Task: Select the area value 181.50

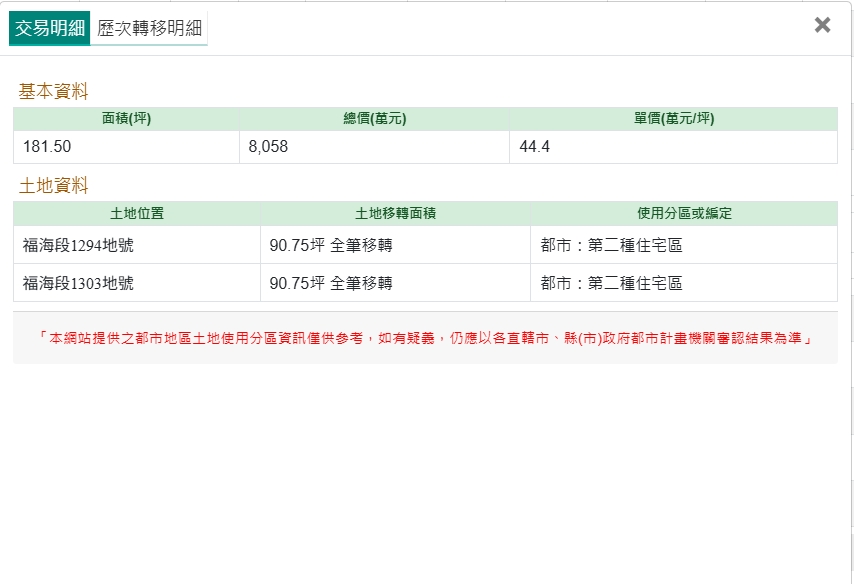Action: (x=47, y=147)
